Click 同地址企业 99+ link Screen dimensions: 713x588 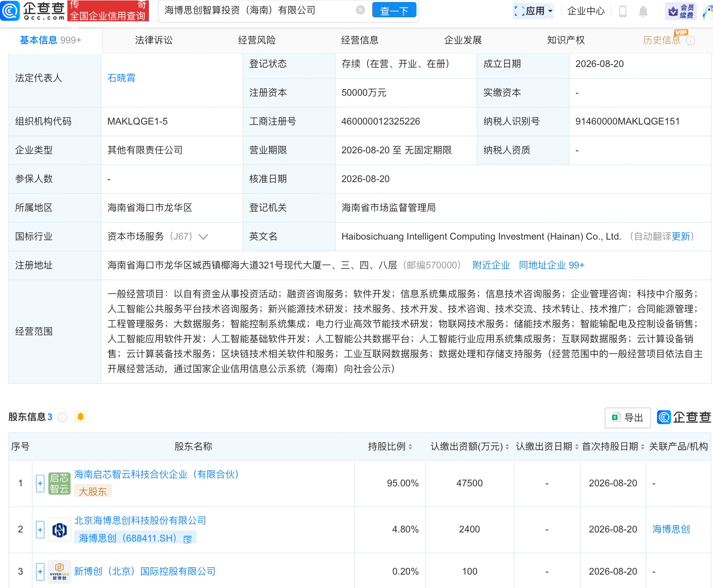coord(551,265)
